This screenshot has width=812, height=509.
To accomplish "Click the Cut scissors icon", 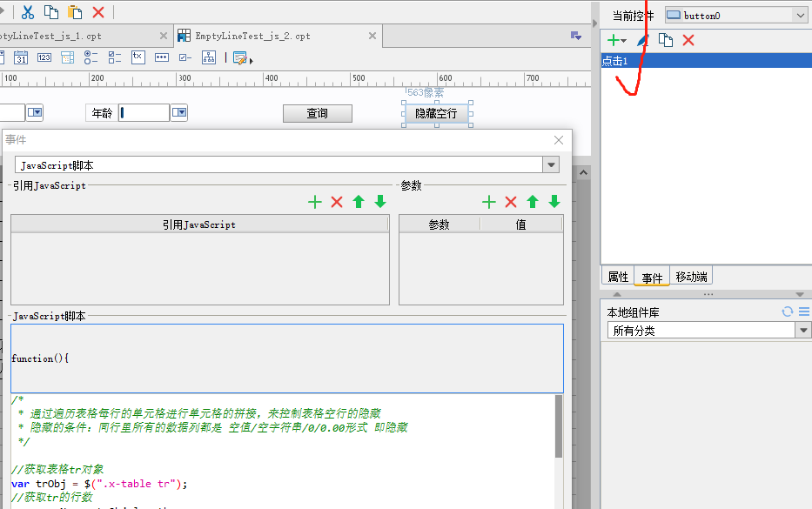I will click(x=28, y=12).
